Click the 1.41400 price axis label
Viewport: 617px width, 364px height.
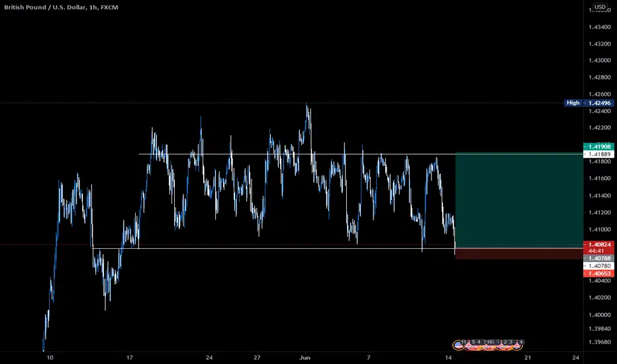[x=599, y=196]
